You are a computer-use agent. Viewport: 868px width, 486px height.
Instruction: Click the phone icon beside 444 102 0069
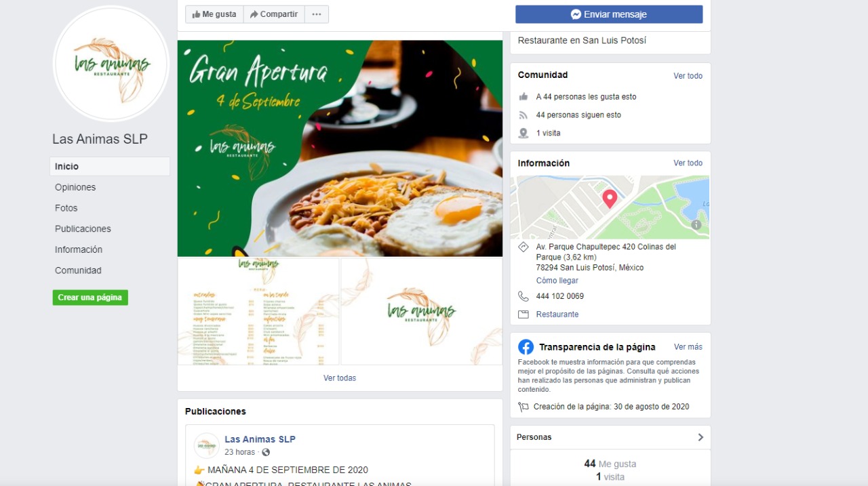click(x=524, y=296)
